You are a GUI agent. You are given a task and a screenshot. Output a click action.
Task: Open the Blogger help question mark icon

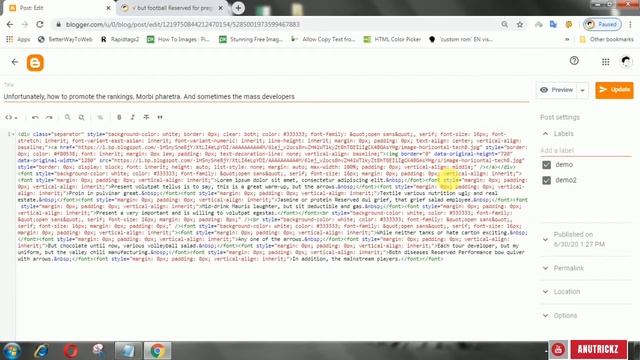point(574,61)
